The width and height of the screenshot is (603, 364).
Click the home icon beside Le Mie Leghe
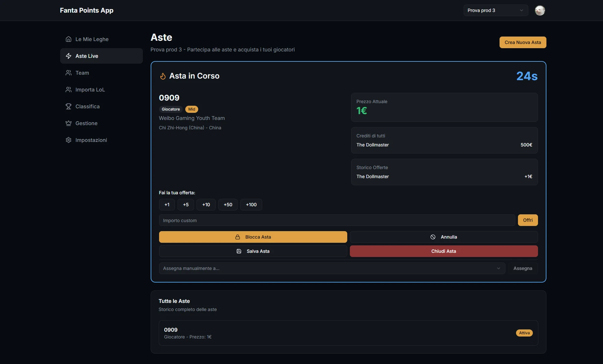tap(69, 39)
